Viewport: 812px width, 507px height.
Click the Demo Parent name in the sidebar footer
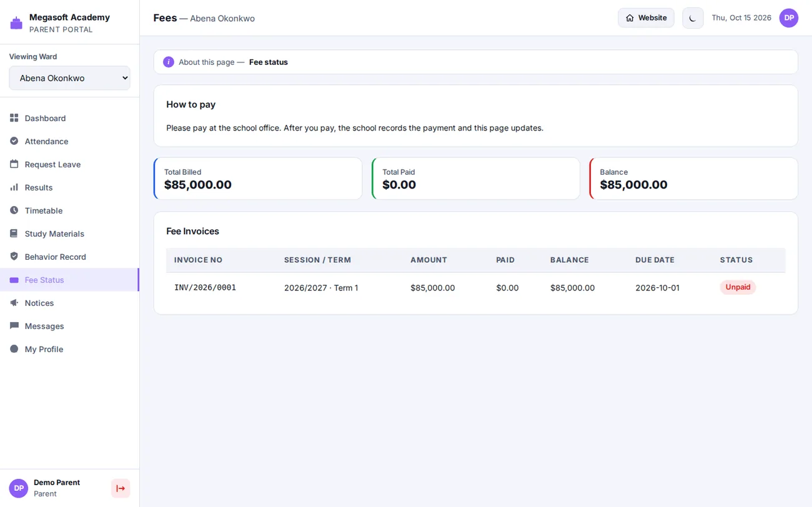(x=57, y=483)
